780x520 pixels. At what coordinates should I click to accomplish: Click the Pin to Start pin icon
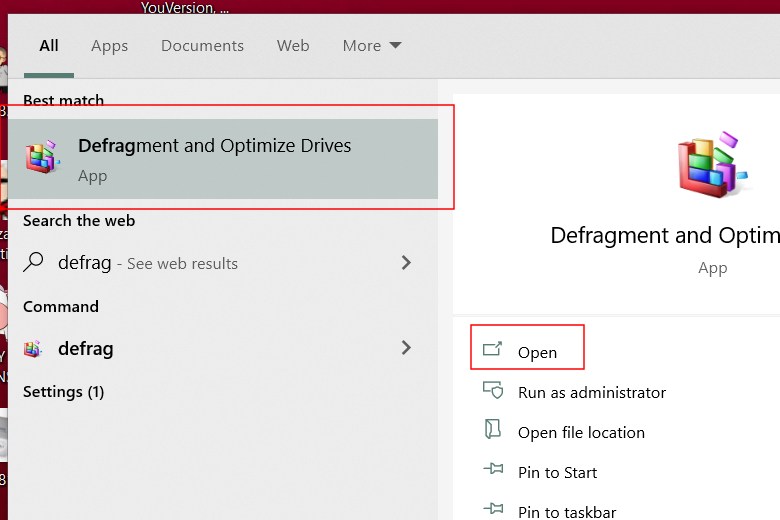(491, 471)
